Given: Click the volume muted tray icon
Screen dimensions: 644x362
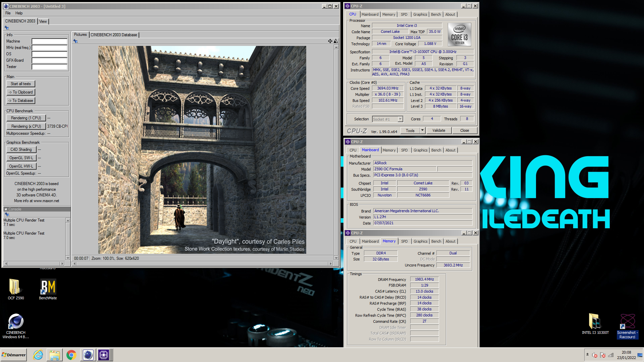Looking at the screenshot, I should pos(595,355).
